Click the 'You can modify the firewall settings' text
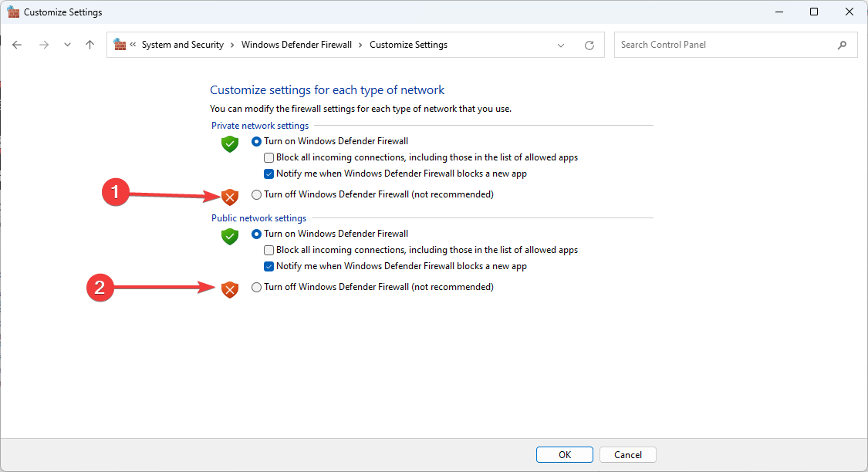Image resolution: width=868 pixels, height=472 pixels. pyautogui.click(x=360, y=109)
